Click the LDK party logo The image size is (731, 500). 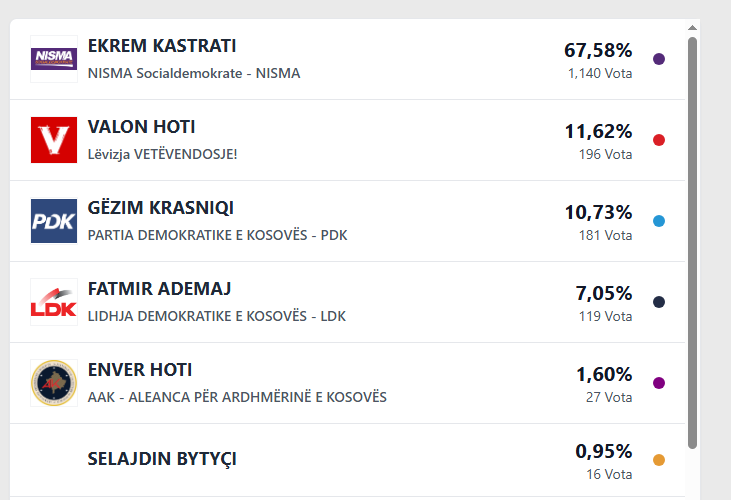pyautogui.click(x=54, y=302)
